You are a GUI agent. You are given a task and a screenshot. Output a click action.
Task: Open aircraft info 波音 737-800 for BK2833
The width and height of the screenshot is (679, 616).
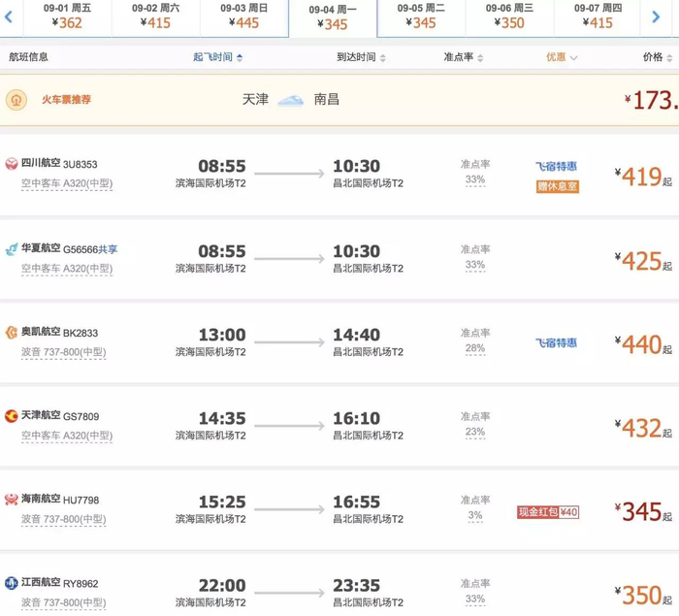point(67,352)
